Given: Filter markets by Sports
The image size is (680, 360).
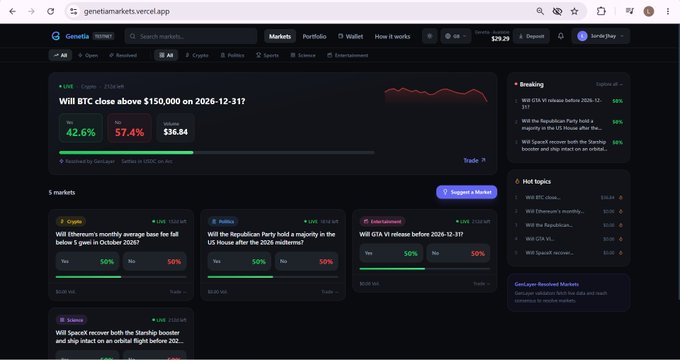Looking at the screenshot, I should point(267,56).
